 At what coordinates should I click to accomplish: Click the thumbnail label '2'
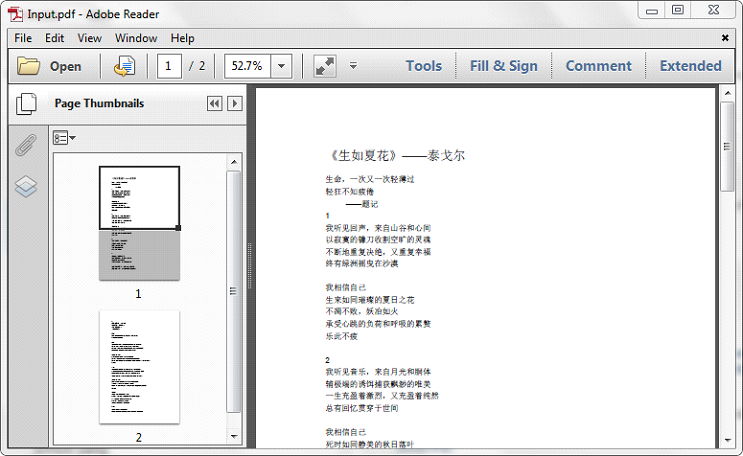(x=139, y=437)
